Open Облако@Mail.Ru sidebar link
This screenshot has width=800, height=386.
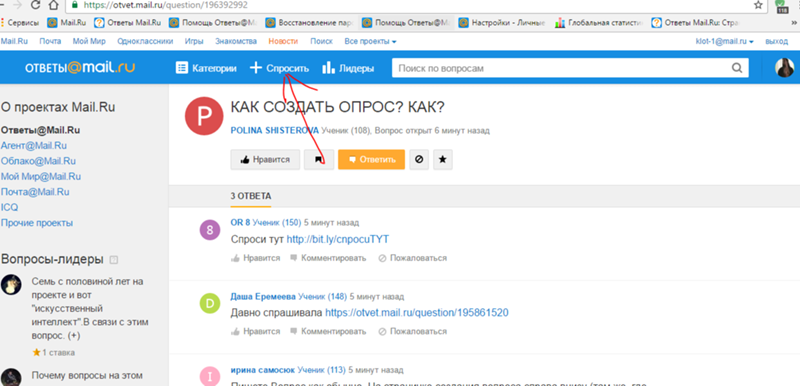click(38, 161)
